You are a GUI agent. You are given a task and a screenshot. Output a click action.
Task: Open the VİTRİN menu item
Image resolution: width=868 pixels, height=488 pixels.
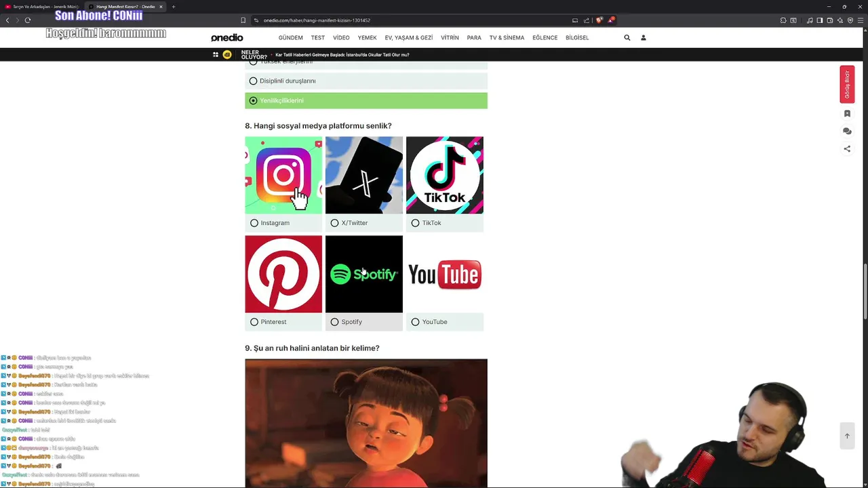[x=450, y=38]
